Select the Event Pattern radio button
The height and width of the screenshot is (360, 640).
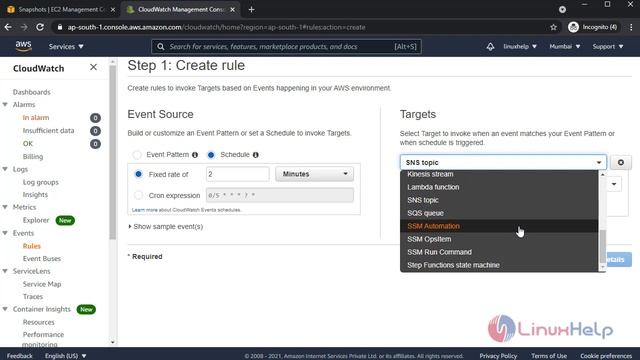point(137,155)
